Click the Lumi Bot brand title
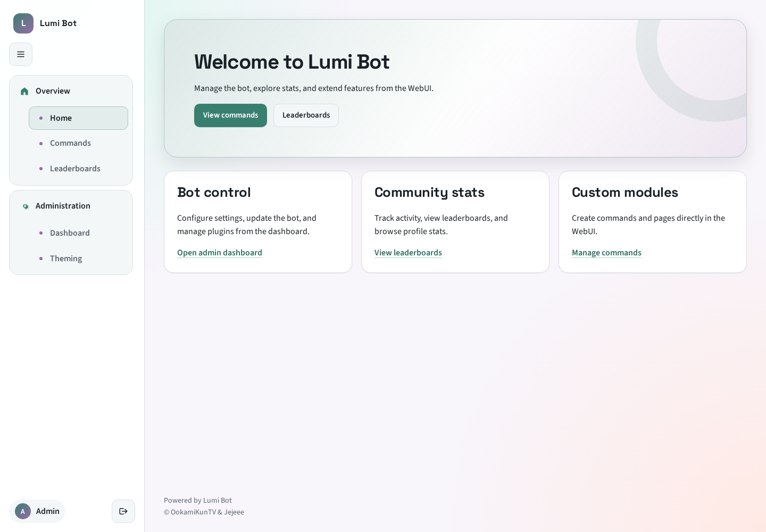This screenshot has width=766, height=532. pyautogui.click(x=58, y=23)
